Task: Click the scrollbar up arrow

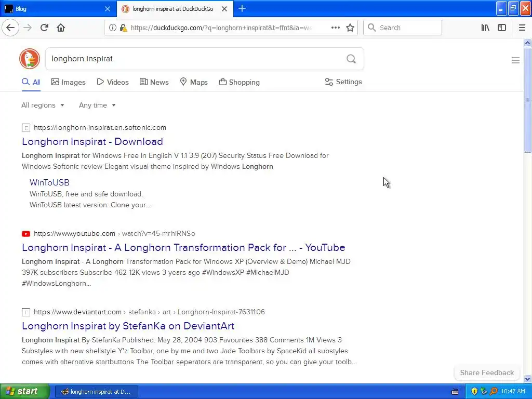Action: 527,43
